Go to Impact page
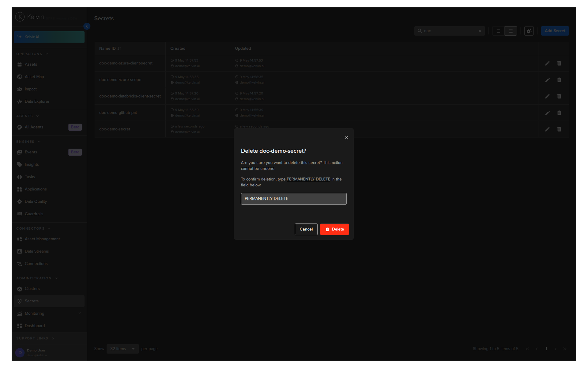 [49, 89]
